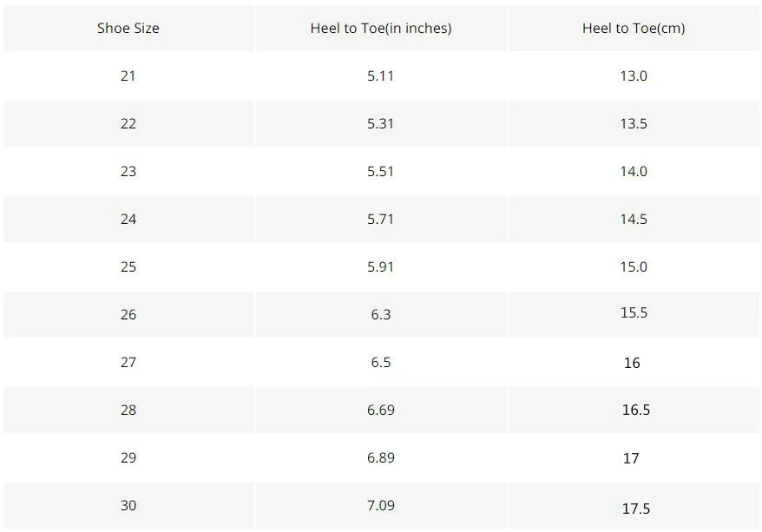The height and width of the screenshot is (532, 762).
Task: Select shoe size 24 cell
Action: click(x=128, y=219)
